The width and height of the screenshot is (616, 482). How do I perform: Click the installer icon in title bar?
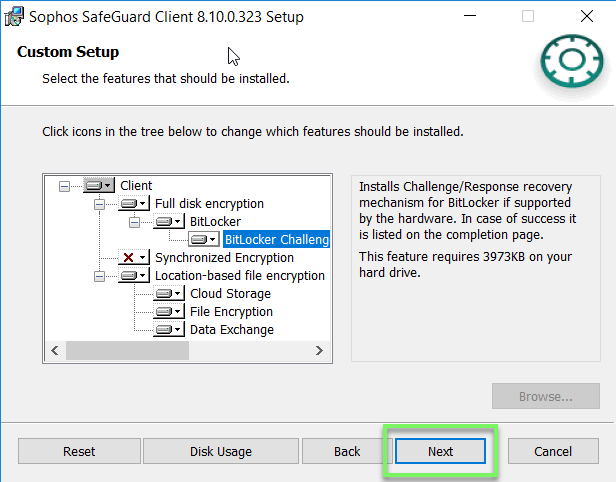coord(14,16)
